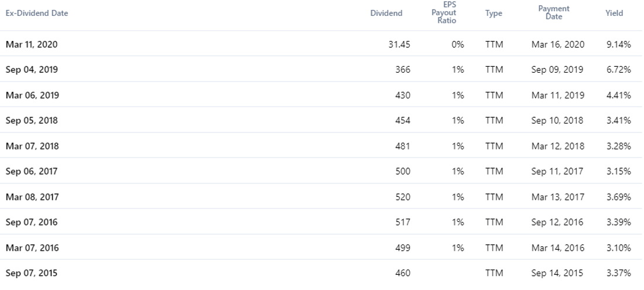Viewport: 644px width, 290px height.
Task: Click payment date Sep 12, 2016
Action: point(557,222)
